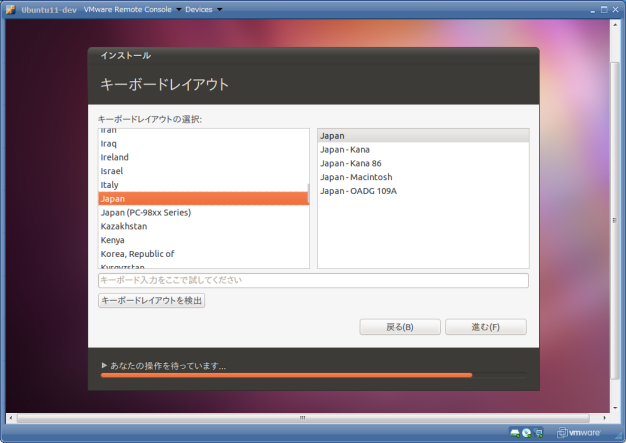The image size is (626, 443).
Task: Click the 戻る(B) back button
Action: (x=400, y=327)
